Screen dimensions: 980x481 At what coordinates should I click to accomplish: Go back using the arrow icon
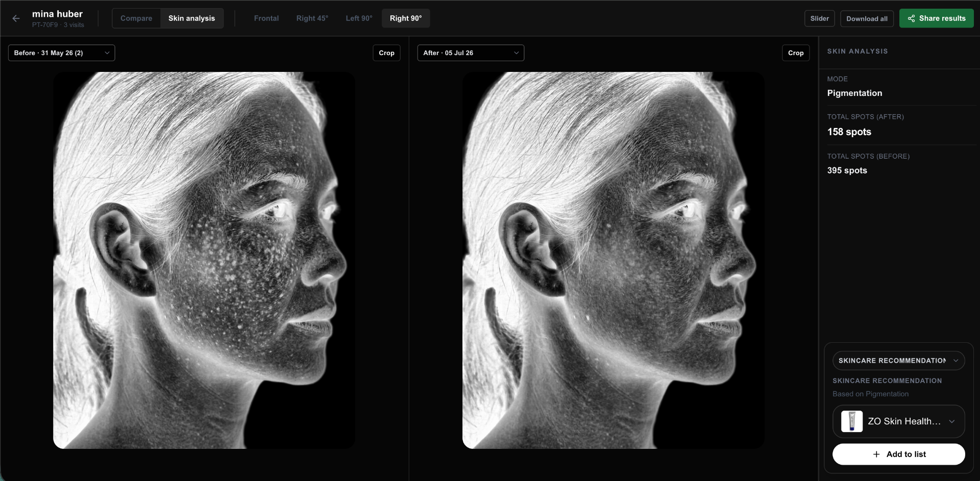tap(16, 18)
